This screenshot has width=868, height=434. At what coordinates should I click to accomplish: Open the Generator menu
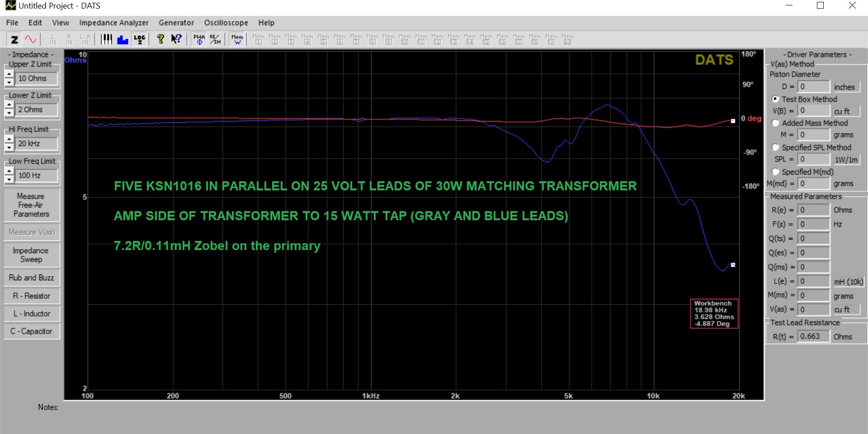(x=176, y=23)
